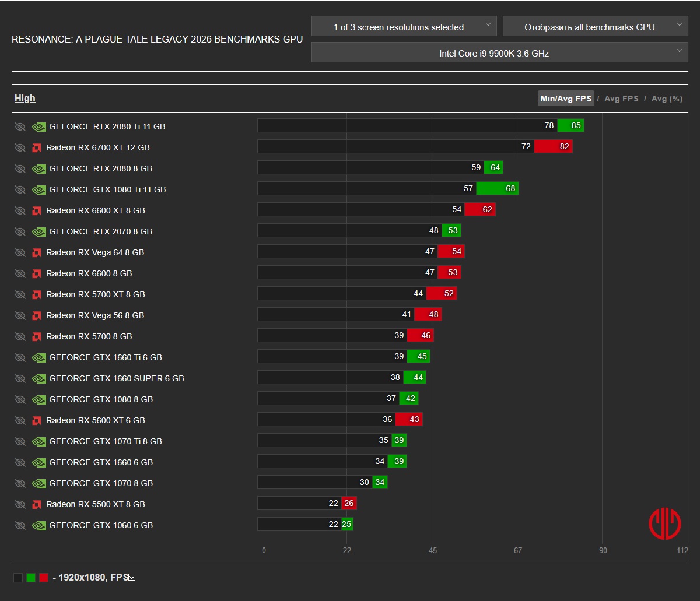The width and height of the screenshot is (700, 601).
Task: Click NVIDIA logo beside GEFORCE RTX 2080 Ti
Action: click(x=38, y=126)
